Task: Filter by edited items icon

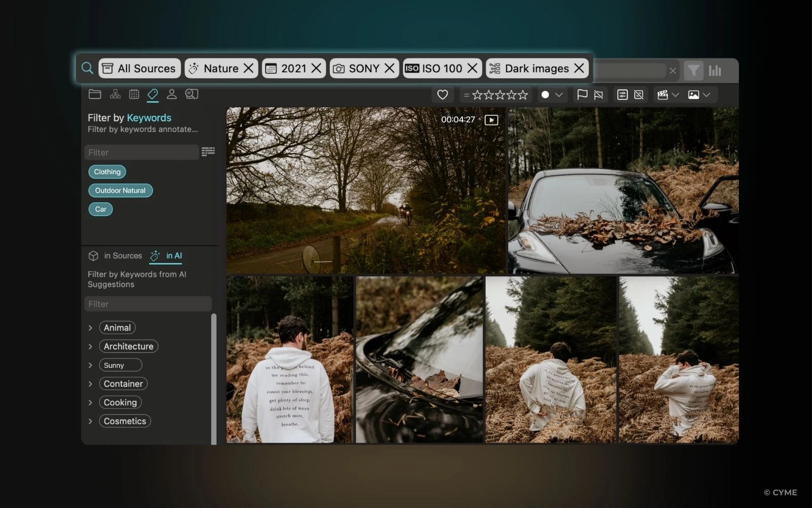Action: [623, 94]
